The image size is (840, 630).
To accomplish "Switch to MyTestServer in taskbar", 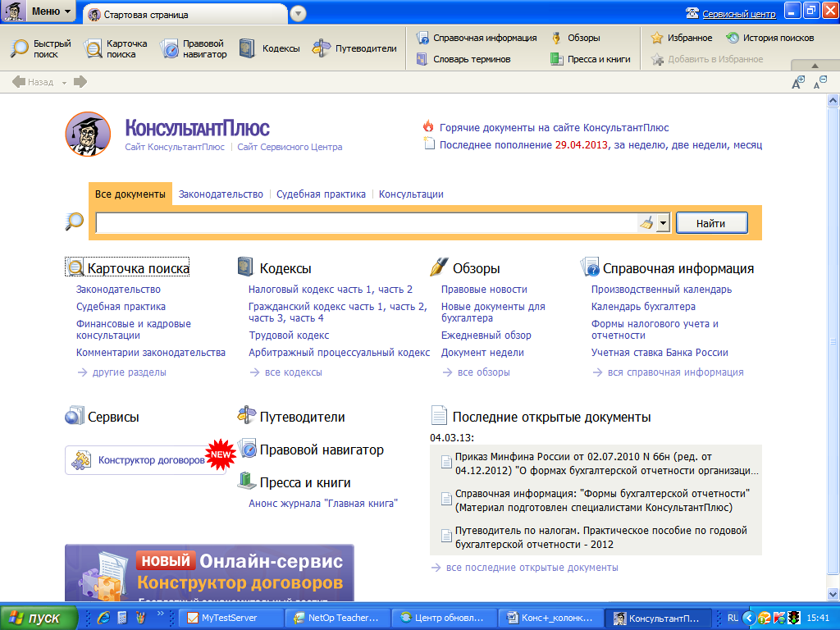I will click(231, 618).
